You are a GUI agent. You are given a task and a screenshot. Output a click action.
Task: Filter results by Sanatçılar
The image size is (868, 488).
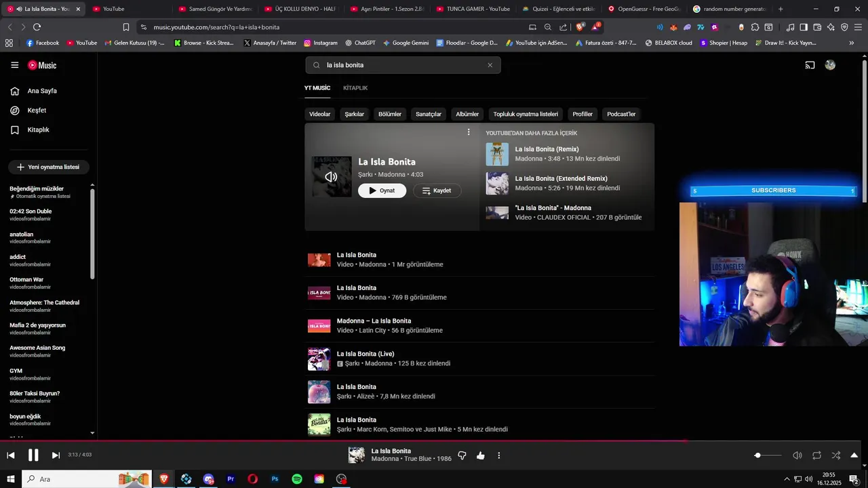tap(429, 114)
